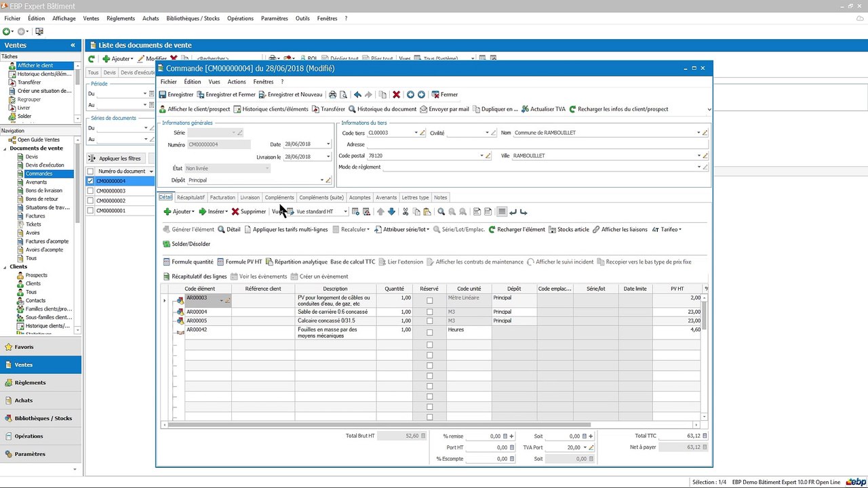
Task: Click the Enregistrer save icon
Action: pos(163,95)
